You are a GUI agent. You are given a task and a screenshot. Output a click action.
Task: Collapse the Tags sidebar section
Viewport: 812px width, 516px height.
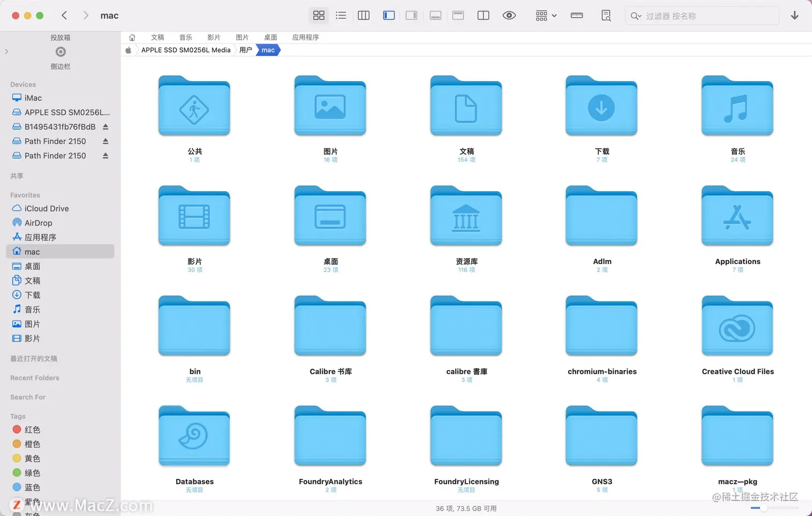[x=18, y=417]
